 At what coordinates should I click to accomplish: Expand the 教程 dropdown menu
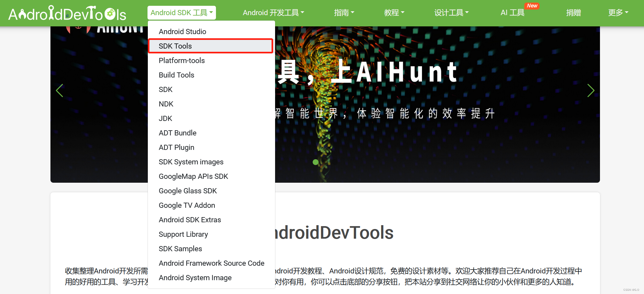394,13
